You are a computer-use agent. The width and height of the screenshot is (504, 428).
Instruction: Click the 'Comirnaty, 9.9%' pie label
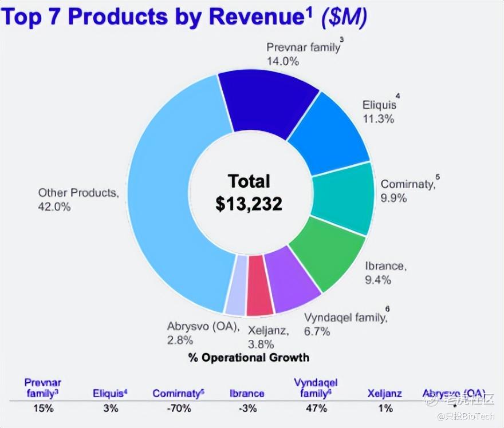[x=410, y=189]
